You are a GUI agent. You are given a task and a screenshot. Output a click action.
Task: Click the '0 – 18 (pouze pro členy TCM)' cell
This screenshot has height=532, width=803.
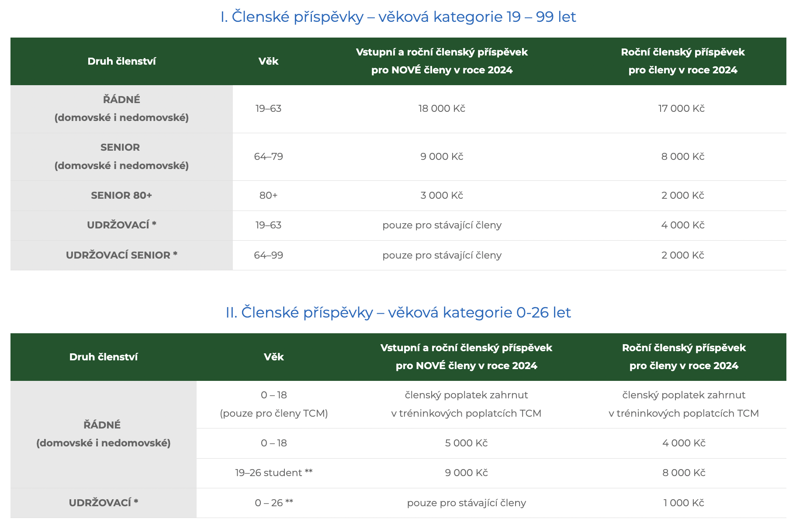coord(274,404)
